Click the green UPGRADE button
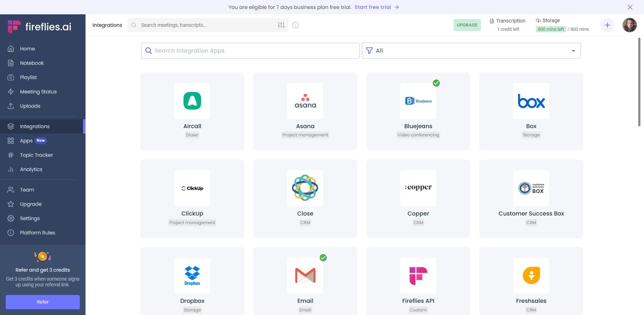This screenshot has height=315, width=644. 467,25
